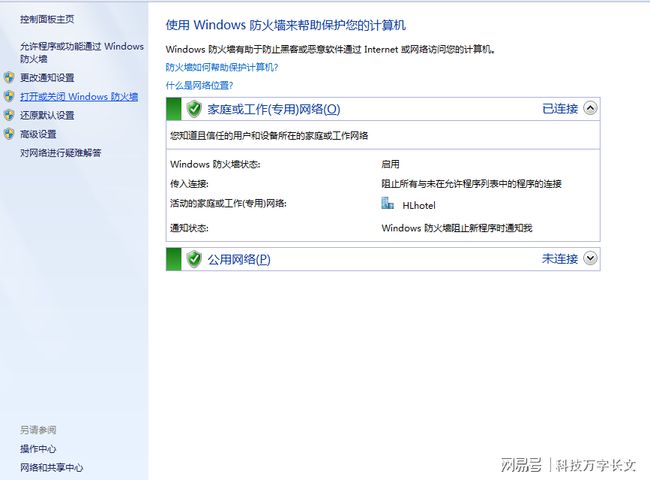Image resolution: width=650 pixels, height=480 pixels.
Task: Click 允许程序或功能通过 Windows 防火墙
Action: [x=82, y=52]
